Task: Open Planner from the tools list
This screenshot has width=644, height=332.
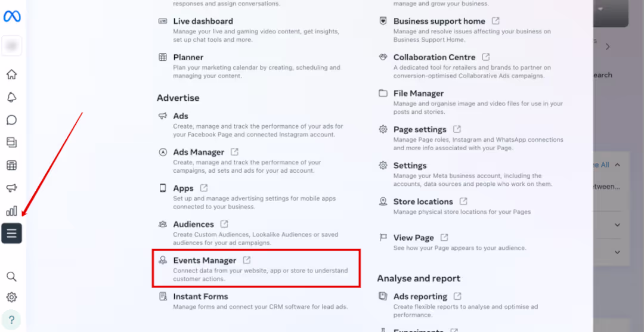Action: coord(188,57)
